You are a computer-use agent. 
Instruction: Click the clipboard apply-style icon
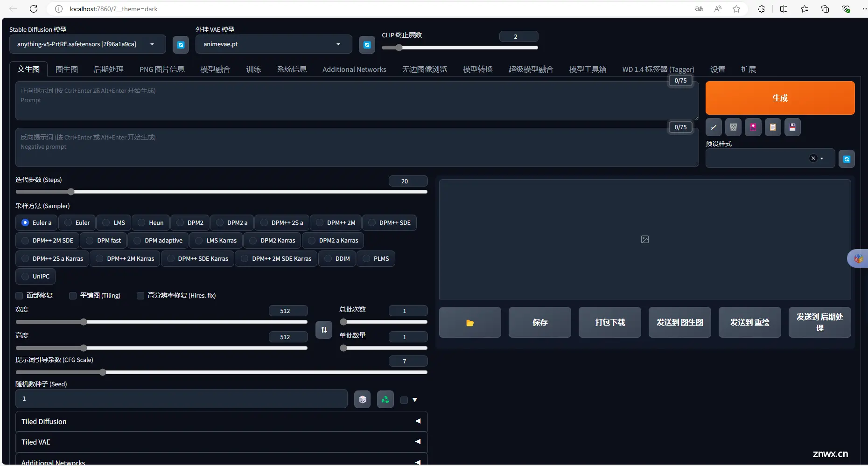coord(773,127)
